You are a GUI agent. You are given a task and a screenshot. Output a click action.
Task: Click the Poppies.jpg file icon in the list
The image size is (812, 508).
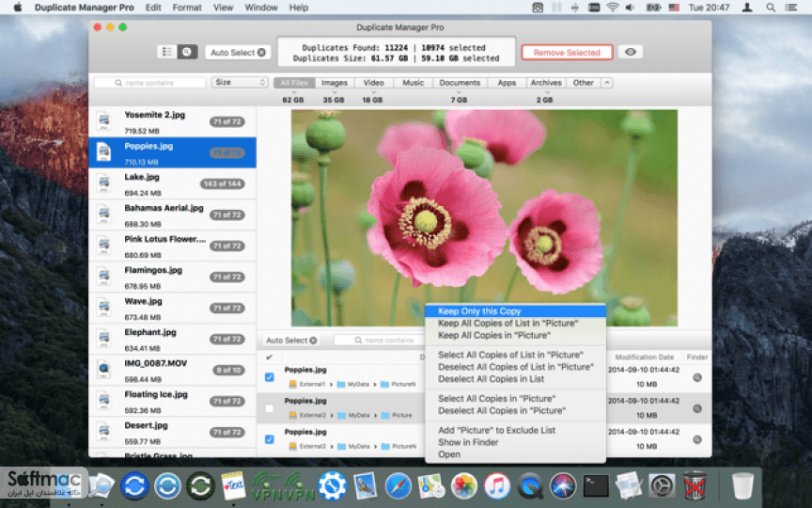(104, 152)
